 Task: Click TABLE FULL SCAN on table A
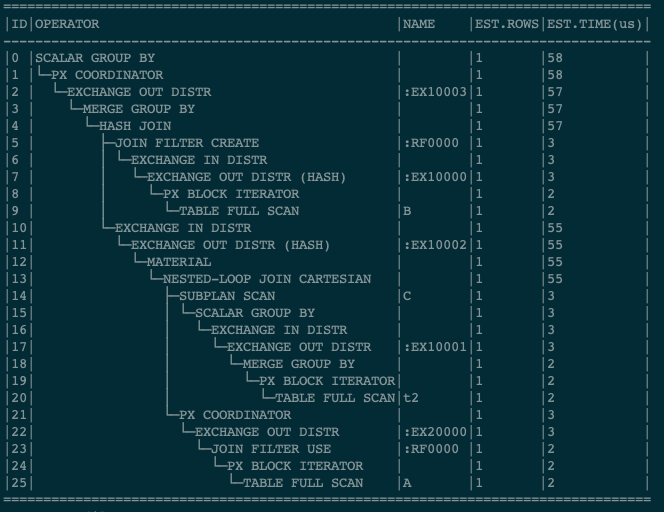coord(303,482)
